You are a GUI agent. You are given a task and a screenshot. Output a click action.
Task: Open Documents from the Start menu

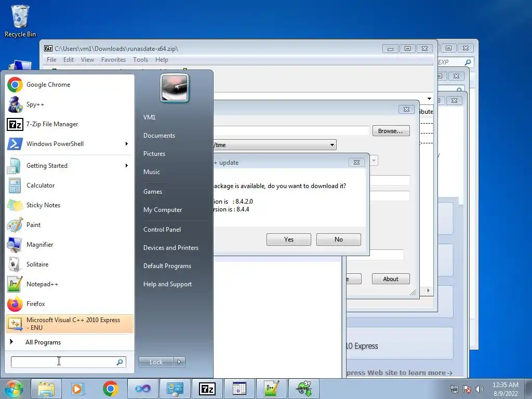pyautogui.click(x=159, y=136)
